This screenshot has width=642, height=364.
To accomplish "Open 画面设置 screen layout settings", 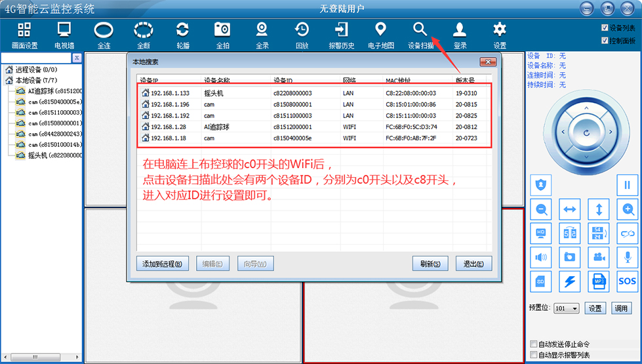I will click(x=24, y=35).
